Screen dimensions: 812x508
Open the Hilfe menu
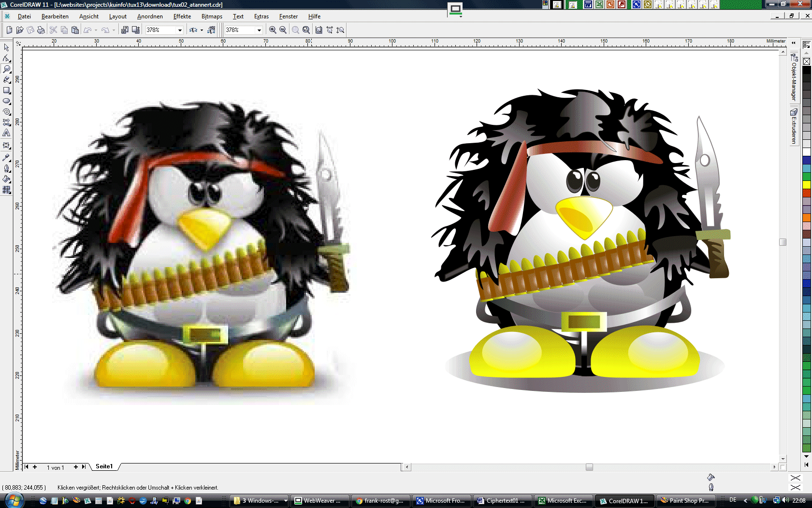pyautogui.click(x=314, y=16)
